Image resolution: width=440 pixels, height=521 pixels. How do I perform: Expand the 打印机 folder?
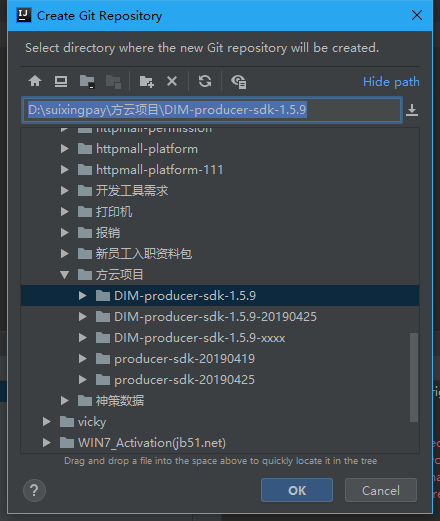click(x=64, y=212)
